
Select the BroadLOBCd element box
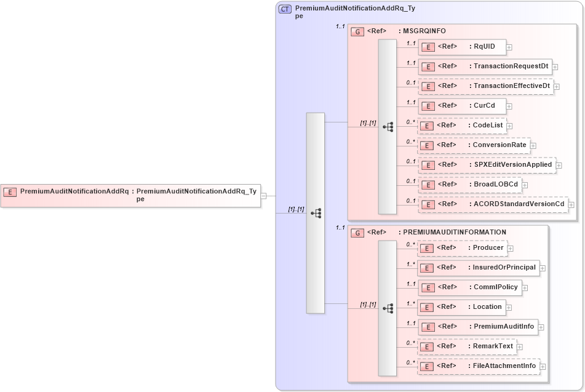pyautogui.click(x=469, y=185)
